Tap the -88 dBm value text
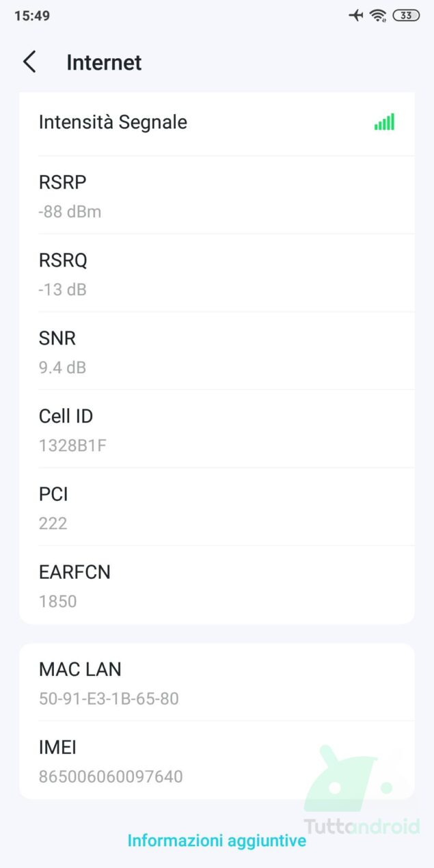Viewport: 434px width, 868px height. 70,212
